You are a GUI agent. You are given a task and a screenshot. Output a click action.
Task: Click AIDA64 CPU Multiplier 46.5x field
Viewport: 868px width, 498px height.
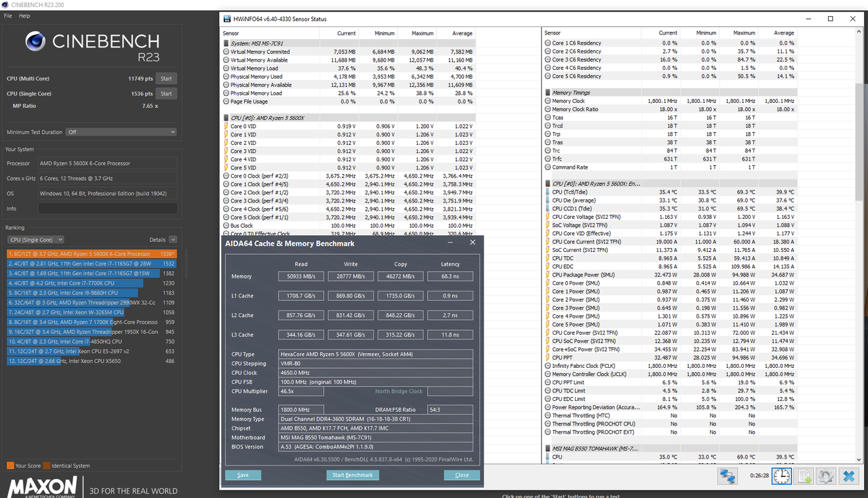click(301, 392)
